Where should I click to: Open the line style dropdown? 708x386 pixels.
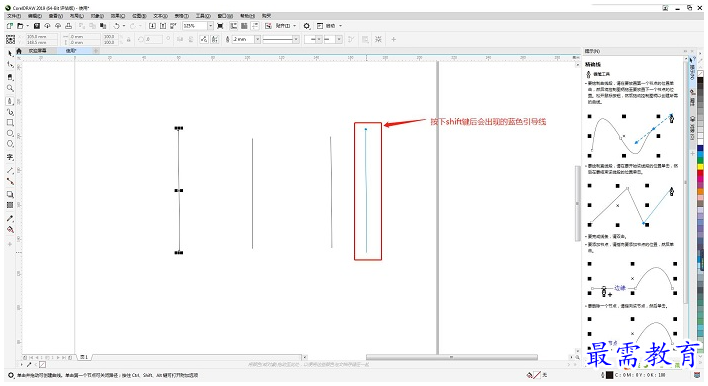(296, 40)
